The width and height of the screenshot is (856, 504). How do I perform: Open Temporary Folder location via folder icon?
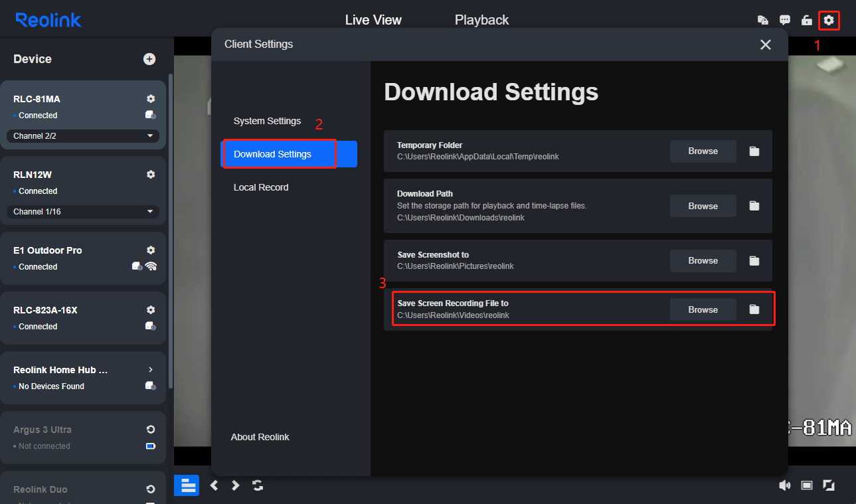754,151
